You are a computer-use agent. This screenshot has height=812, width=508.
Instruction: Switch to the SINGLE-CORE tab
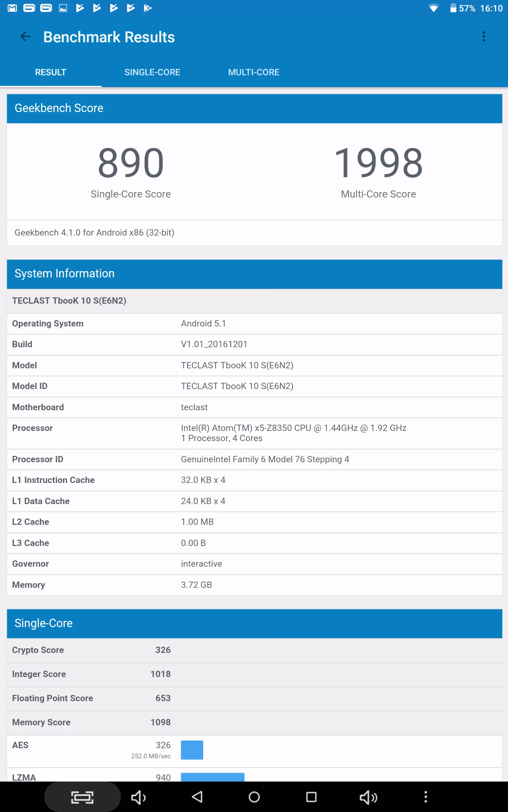click(x=152, y=72)
